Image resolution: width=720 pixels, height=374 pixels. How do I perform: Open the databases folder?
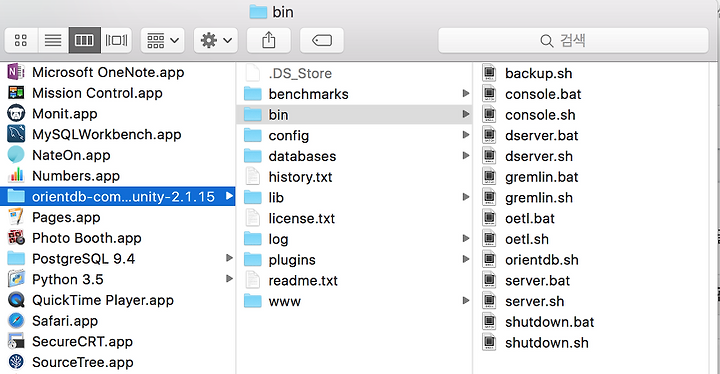(354, 156)
